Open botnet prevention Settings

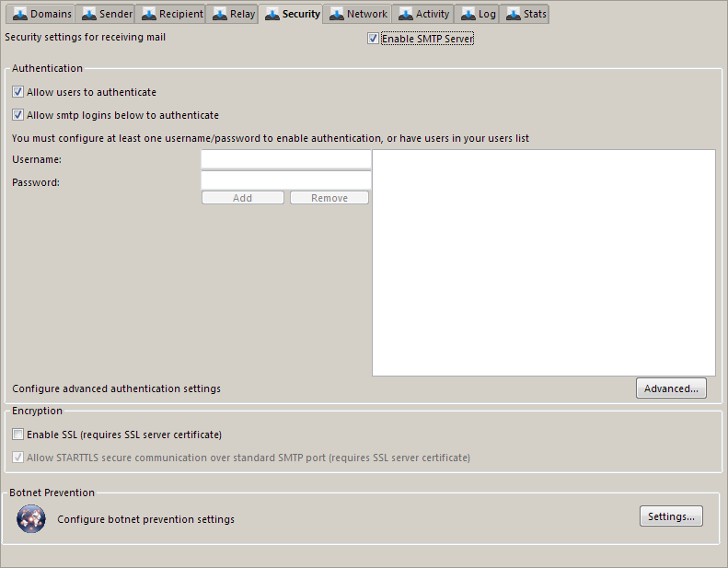(x=671, y=516)
